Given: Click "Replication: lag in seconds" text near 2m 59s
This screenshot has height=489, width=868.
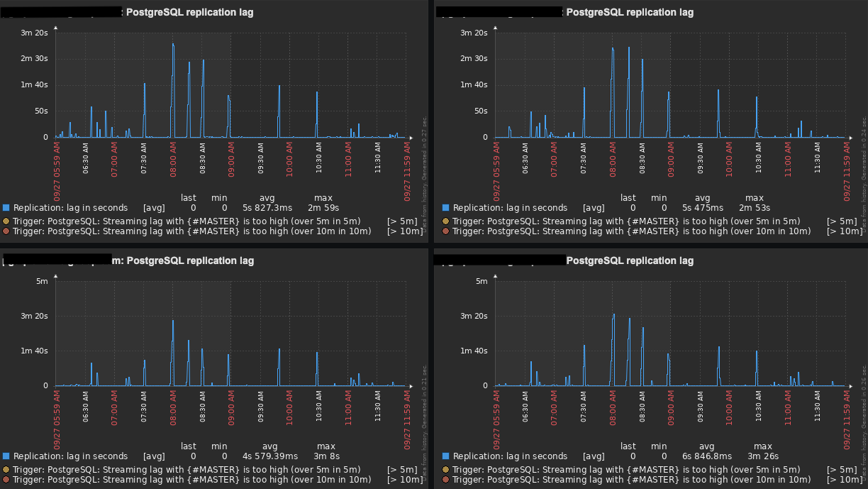Looking at the screenshot, I should (70, 208).
